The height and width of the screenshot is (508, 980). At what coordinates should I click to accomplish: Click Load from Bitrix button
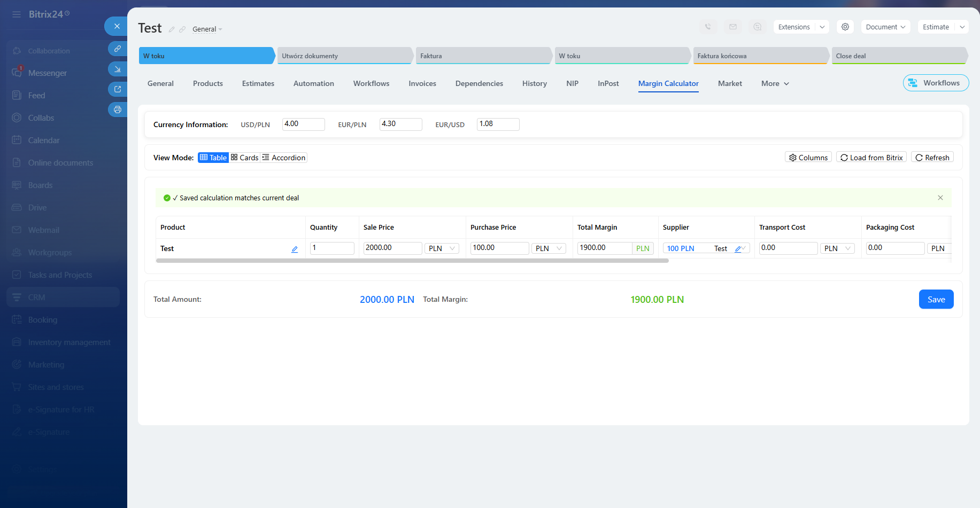[871, 158]
